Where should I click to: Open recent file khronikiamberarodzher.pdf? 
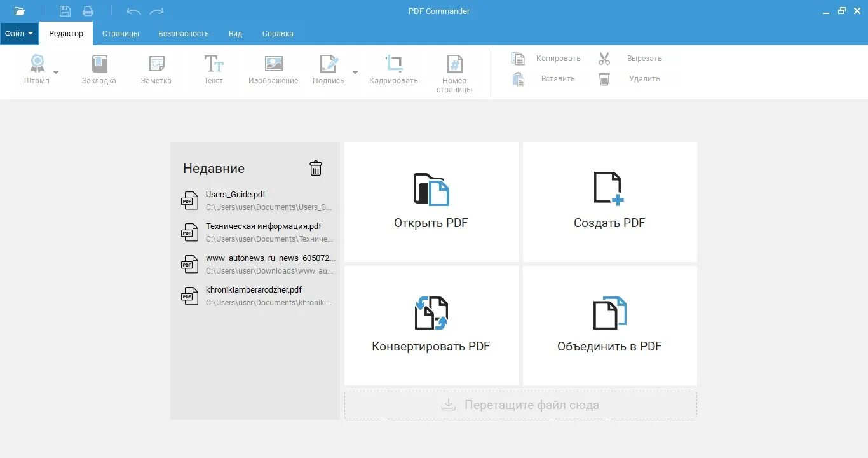(257, 296)
